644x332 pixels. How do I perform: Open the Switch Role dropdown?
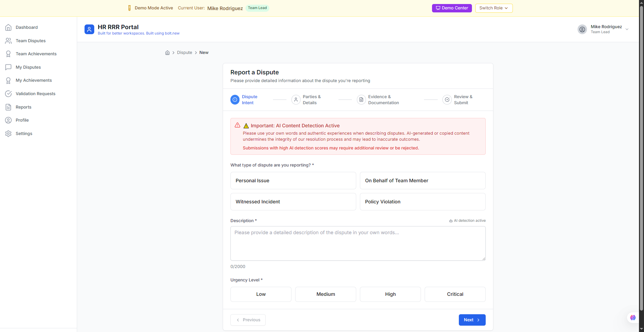494,8
